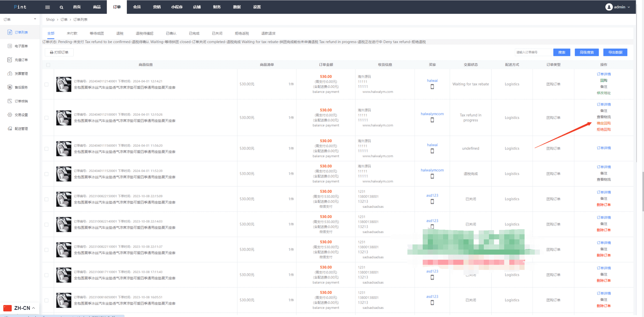The width and height of the screenshot is (644, 317).
Task: Open 配送管理 sidebar icon
Action: (10, 129)
